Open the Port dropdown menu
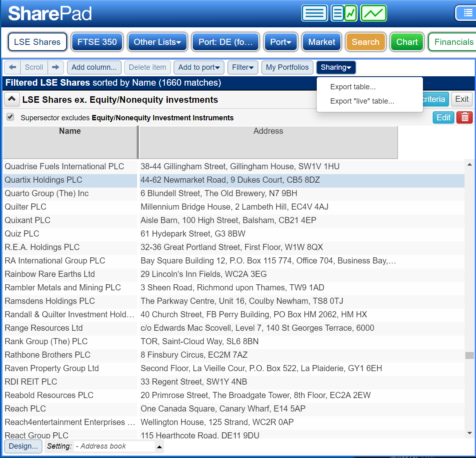Viewport: 476px width, 458px height. click(x=280, y=42)
